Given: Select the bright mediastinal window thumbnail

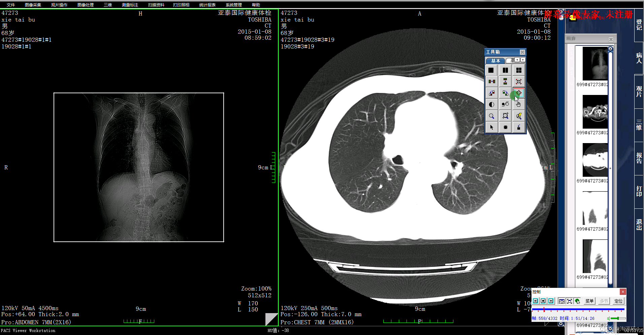Looking at the screenshot, I should click(x=595, y=160).
